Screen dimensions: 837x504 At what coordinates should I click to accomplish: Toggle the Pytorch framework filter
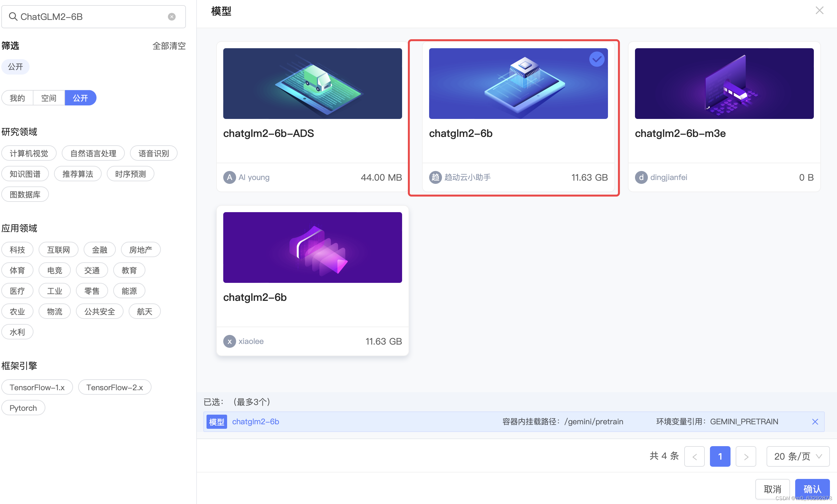tap(23, 408)
